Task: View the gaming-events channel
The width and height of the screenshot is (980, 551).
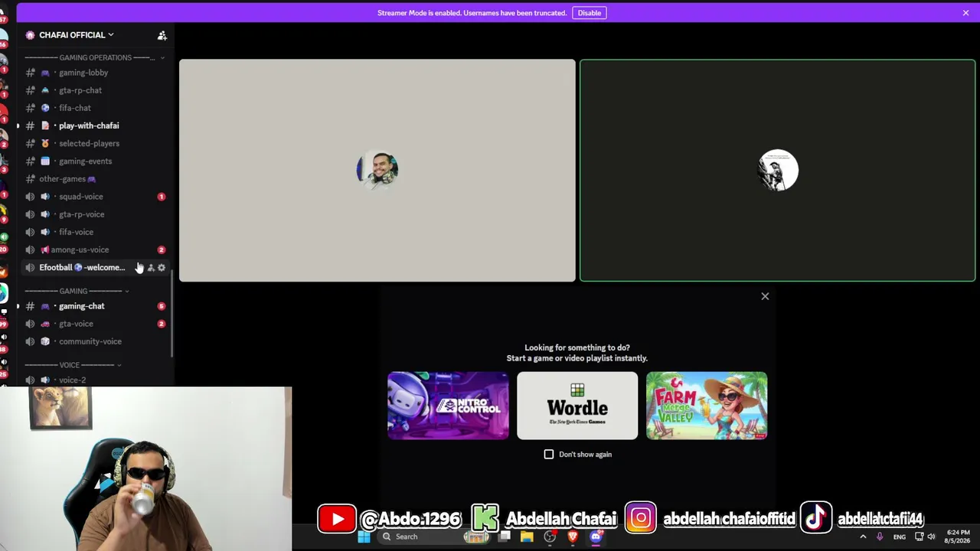Action: [x=96, y=161]
